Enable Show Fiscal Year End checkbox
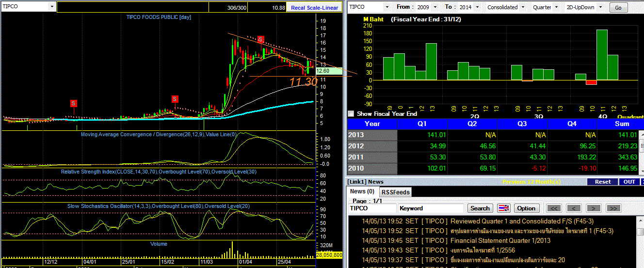The image size is (644, 268). coord(351,114)
